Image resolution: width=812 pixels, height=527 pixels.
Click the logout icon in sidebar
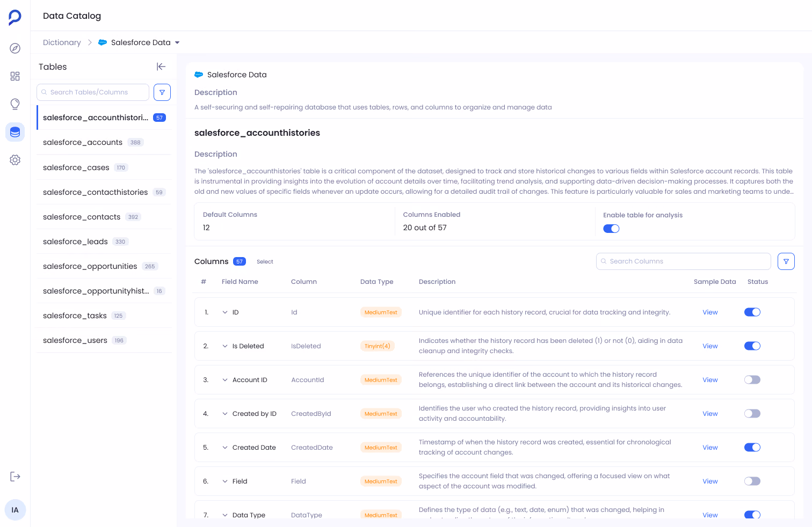click(15, 477)
